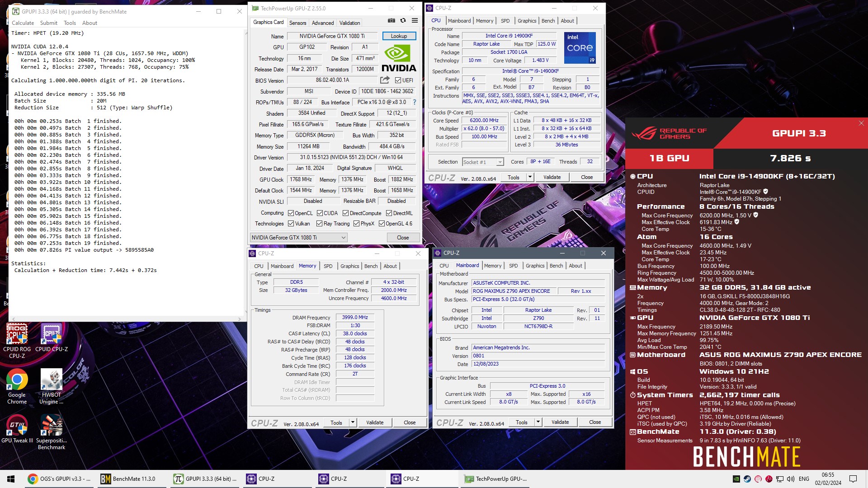Open the Submit menu in GPUPI

[x=49, y=23]
